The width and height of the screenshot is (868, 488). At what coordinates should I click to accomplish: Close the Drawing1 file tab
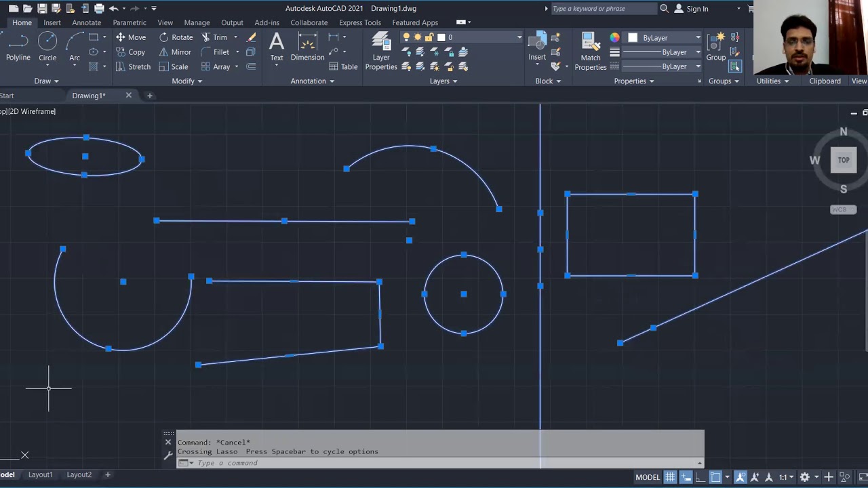pos(128,96)
